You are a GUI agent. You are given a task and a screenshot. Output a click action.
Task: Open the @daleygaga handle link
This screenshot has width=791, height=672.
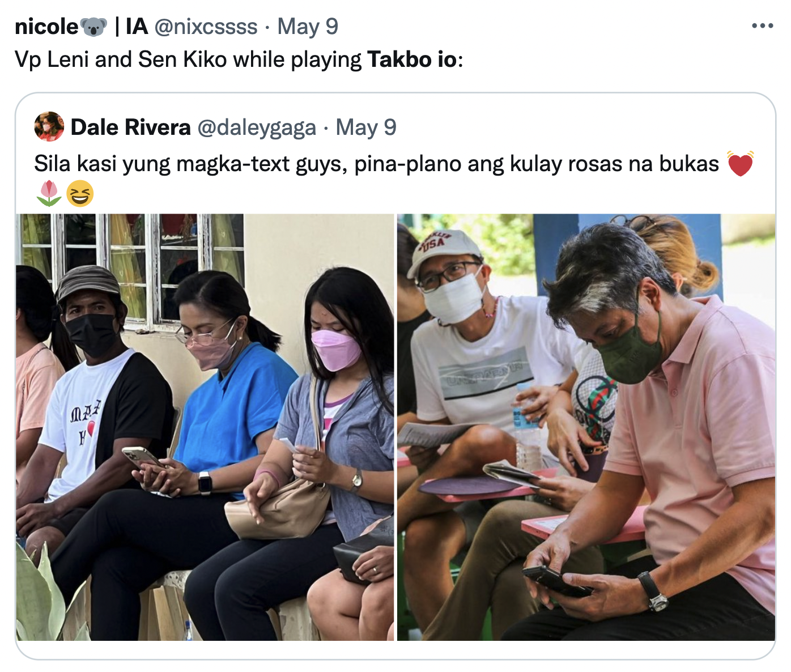click(x=257, y=127)
